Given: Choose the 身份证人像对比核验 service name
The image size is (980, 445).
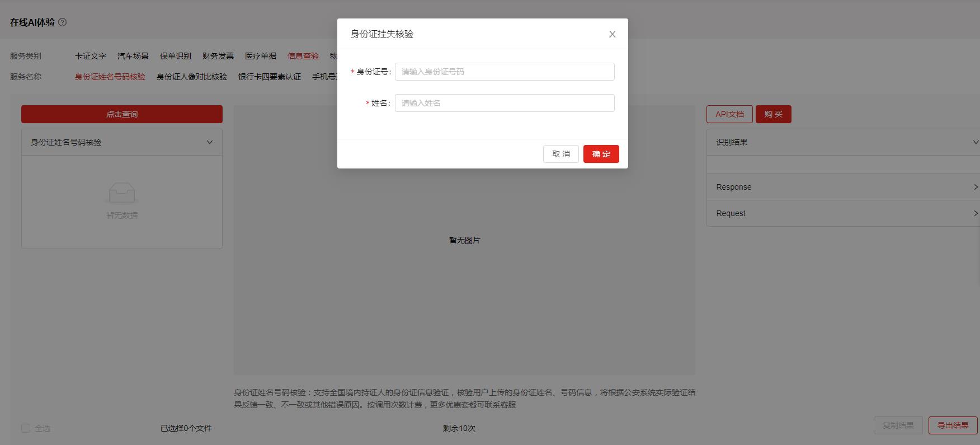Looking at the screenshot, I should 192,77.
